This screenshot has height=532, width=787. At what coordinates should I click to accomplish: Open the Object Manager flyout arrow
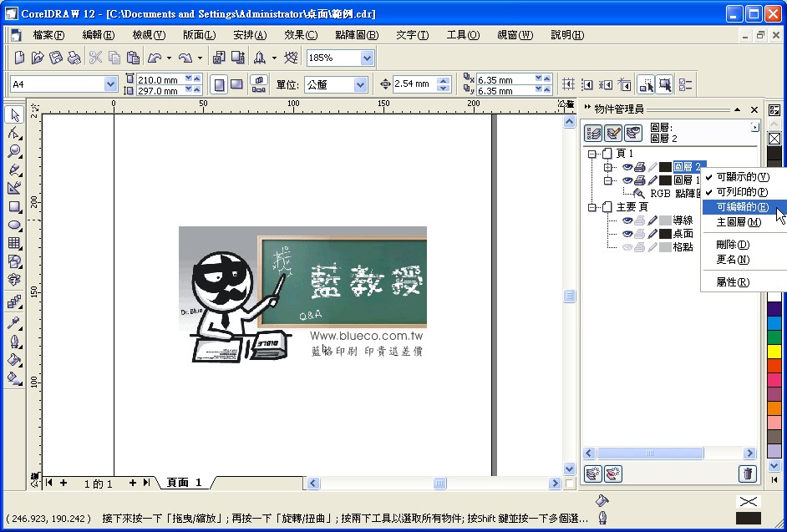point(755,128)
